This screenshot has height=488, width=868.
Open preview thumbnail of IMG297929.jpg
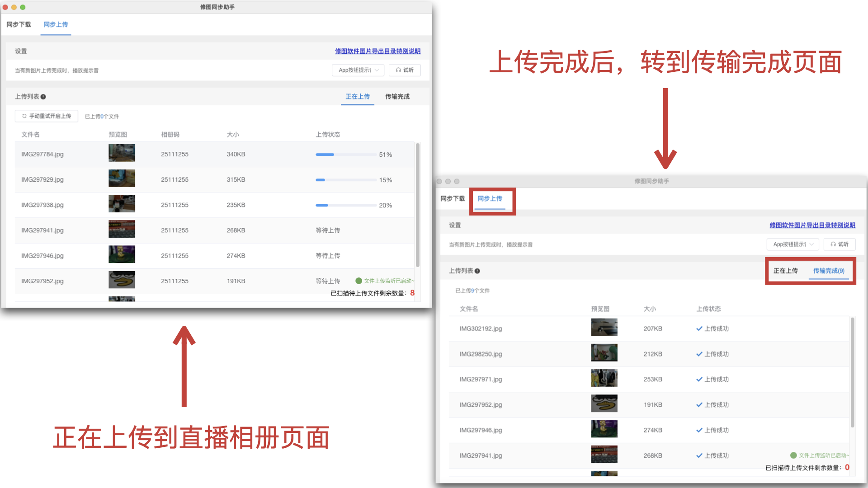pyautogui.click(x=122, y=178)
